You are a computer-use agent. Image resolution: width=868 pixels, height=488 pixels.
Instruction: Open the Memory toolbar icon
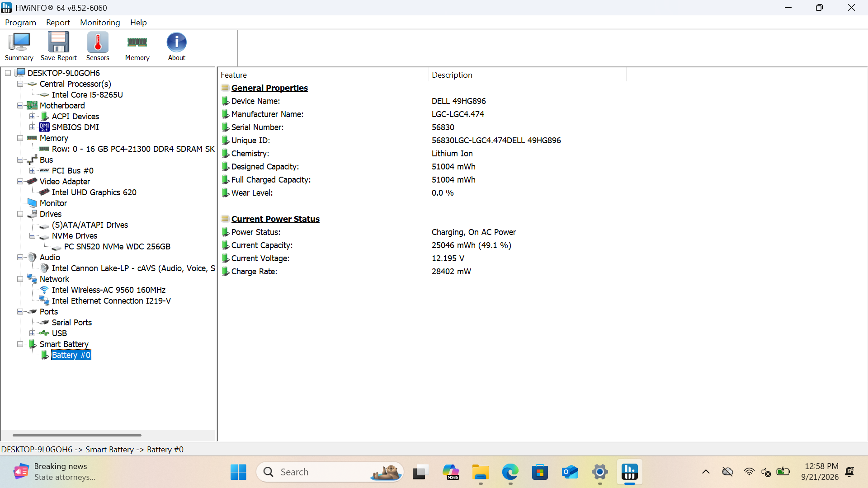point(137,47)
